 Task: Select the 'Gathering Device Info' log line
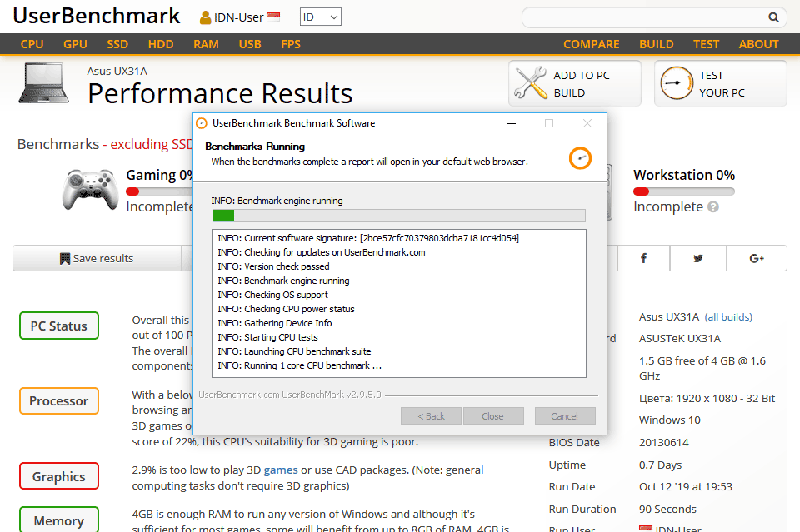(274, 323)
